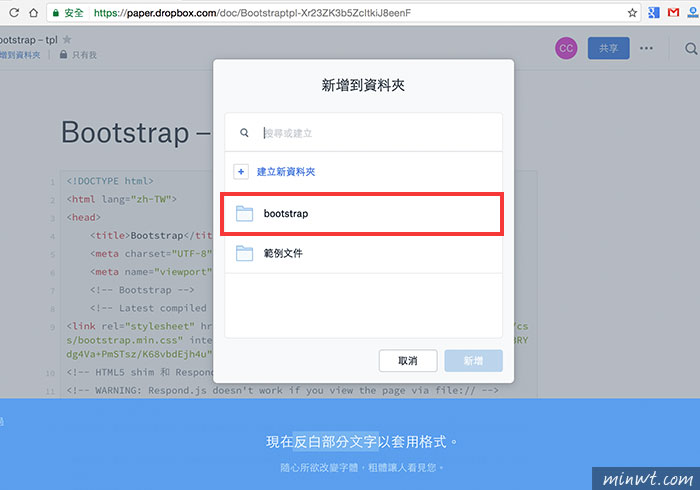
Task: Favorite the document with title star
Action: pyautogui.click(x=67, y=39)
